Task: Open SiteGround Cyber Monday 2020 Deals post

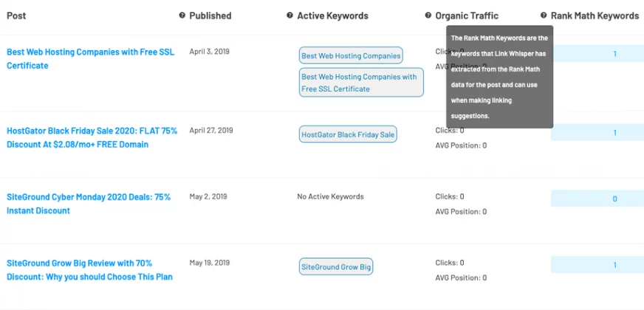Action: click(89, 204)
